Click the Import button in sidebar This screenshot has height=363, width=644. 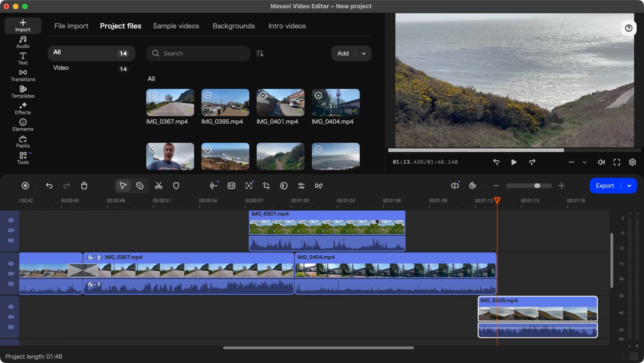[23, 26]
